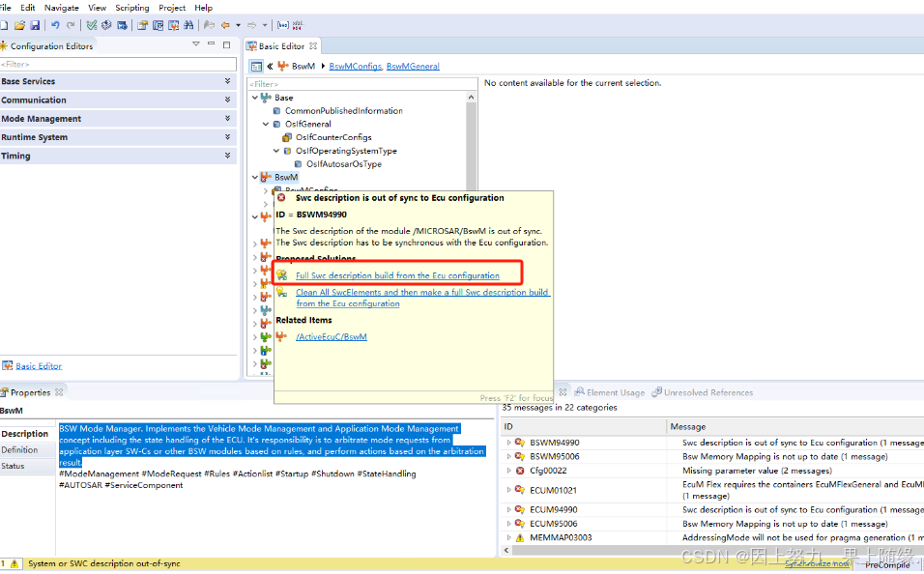This screenshot has height=574, width=924.
Task: Open the Help menu
Action: pos(203,8)
